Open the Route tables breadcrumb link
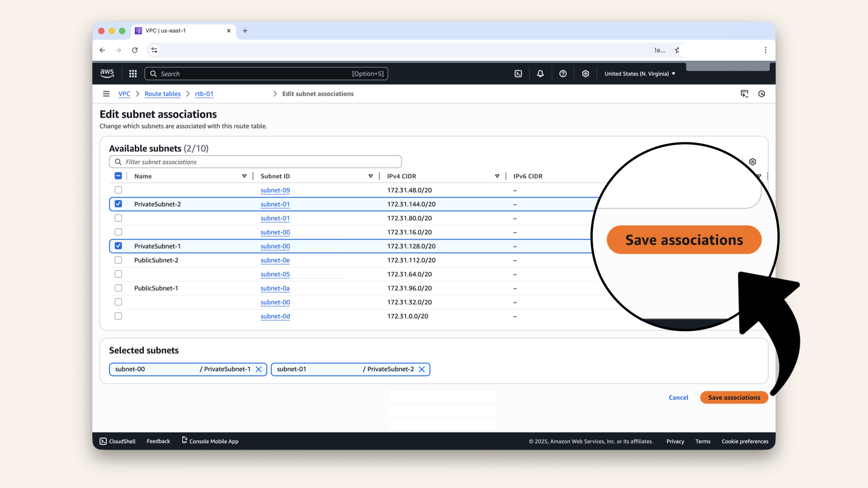This screenshot has width=868, height=488. point(162,94)
